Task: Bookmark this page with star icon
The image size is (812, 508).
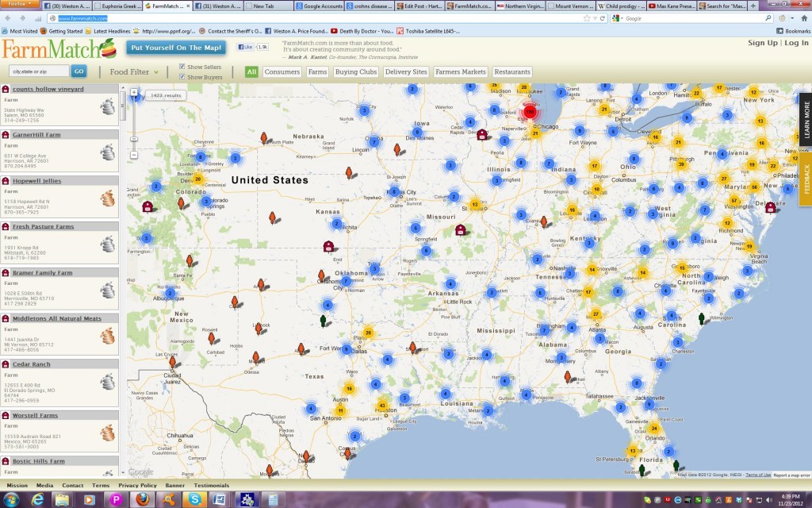Action: click(587, 18)
